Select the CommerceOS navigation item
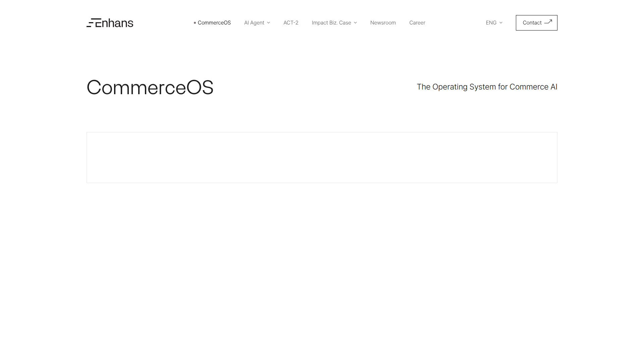This screenshot has height=362, width=644. (214, 23)
